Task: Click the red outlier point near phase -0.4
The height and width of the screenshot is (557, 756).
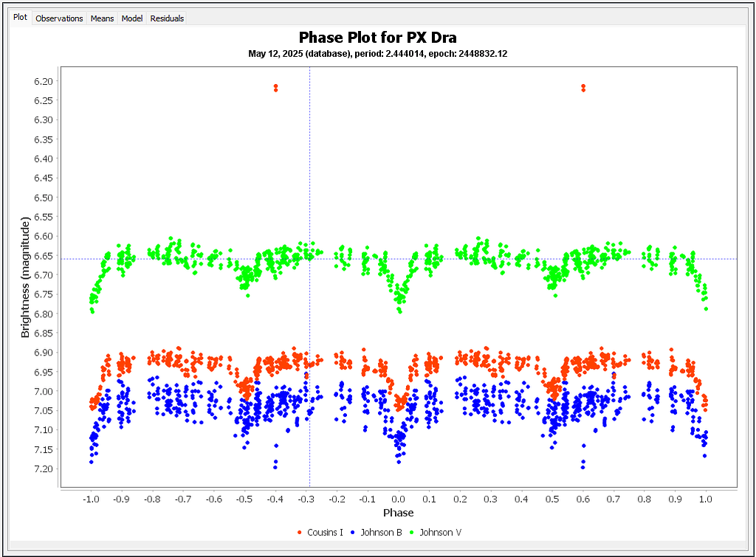Action: point(275,88)
